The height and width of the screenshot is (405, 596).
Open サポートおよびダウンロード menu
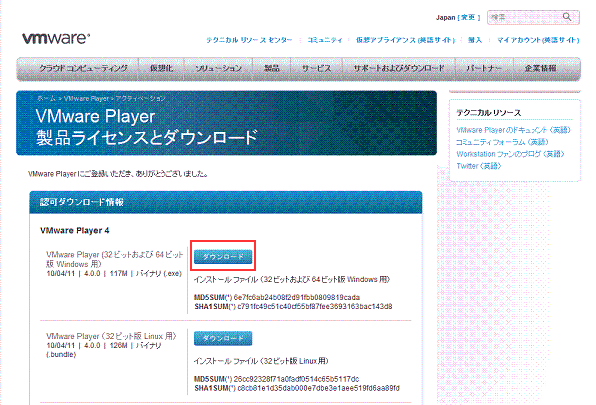(x=399, y=68)
